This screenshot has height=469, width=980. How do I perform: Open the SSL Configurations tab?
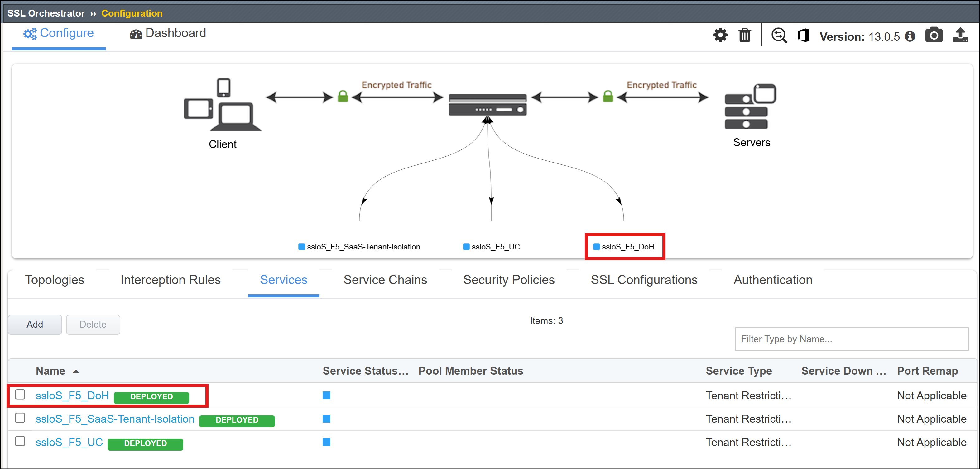pos(644,280)
